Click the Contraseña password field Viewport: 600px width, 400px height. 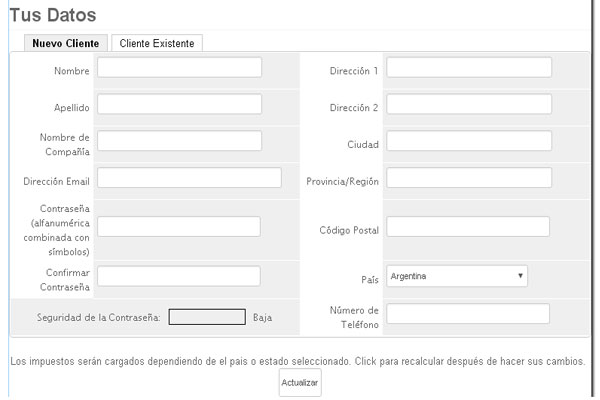(x=179, y=227)
